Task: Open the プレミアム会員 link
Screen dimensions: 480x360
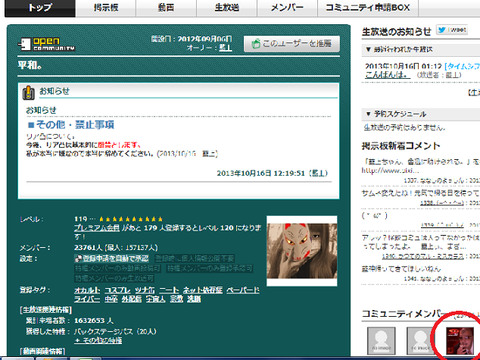Action: (x=97, y=228)
